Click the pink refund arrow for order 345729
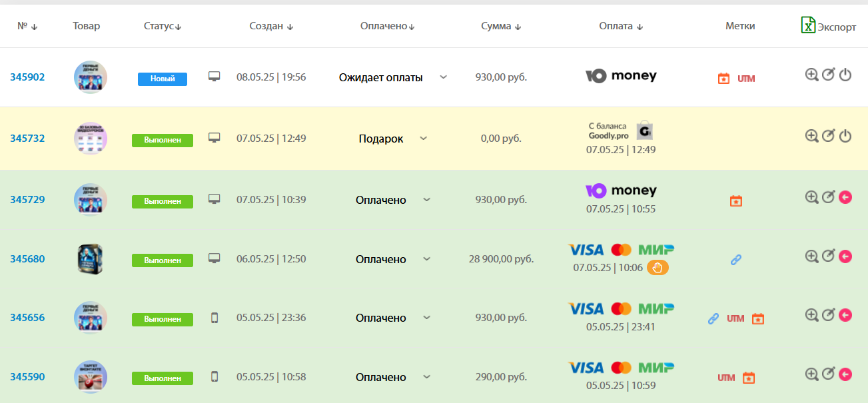868x403 pixels. tap(845, 197)
